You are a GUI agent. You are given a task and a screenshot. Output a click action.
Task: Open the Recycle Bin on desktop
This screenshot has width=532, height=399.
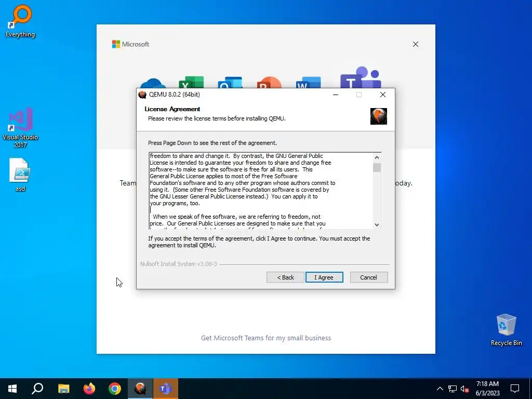(x=506, y=330)
